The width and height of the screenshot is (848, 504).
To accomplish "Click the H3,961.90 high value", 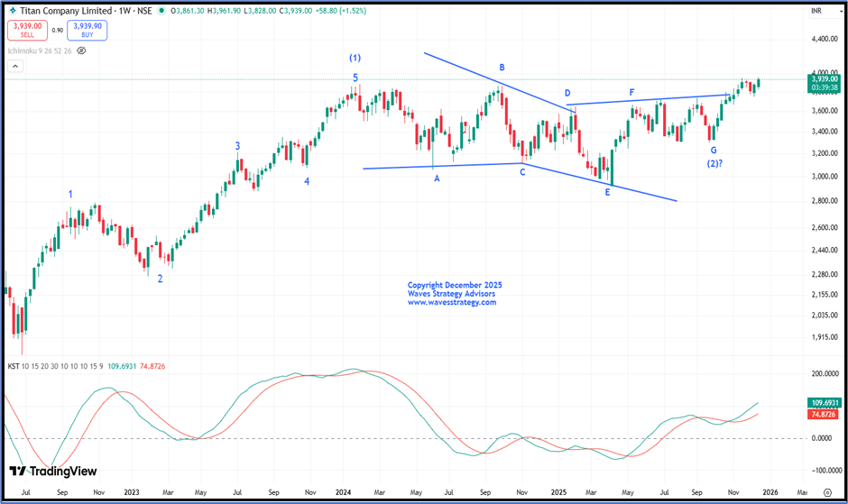I will 224,11.
